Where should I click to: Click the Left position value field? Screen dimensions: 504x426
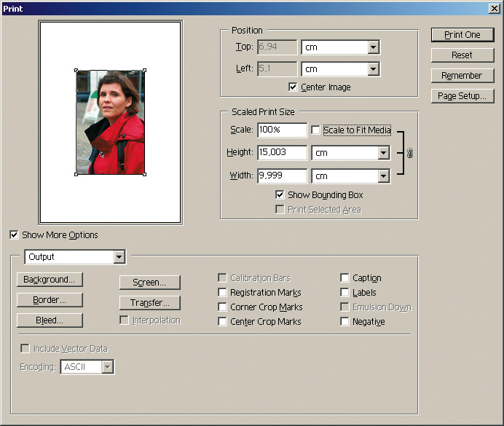(x=277, y=69)
